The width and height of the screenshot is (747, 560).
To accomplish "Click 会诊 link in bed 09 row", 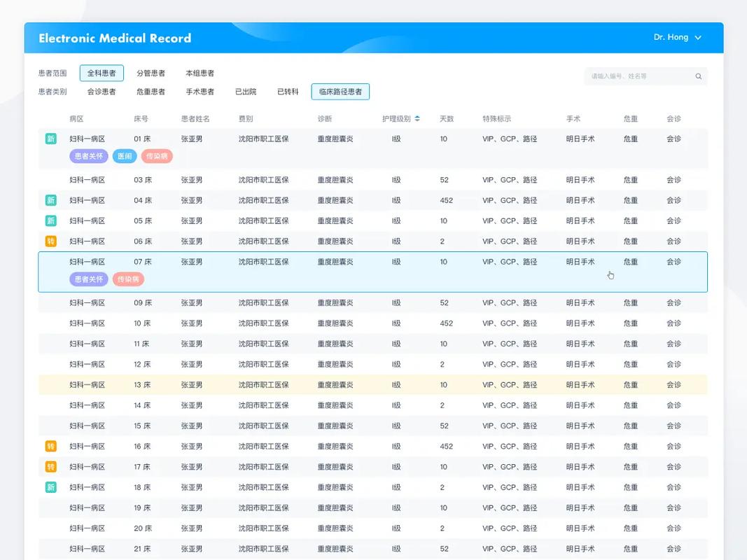I will point(673,303).
